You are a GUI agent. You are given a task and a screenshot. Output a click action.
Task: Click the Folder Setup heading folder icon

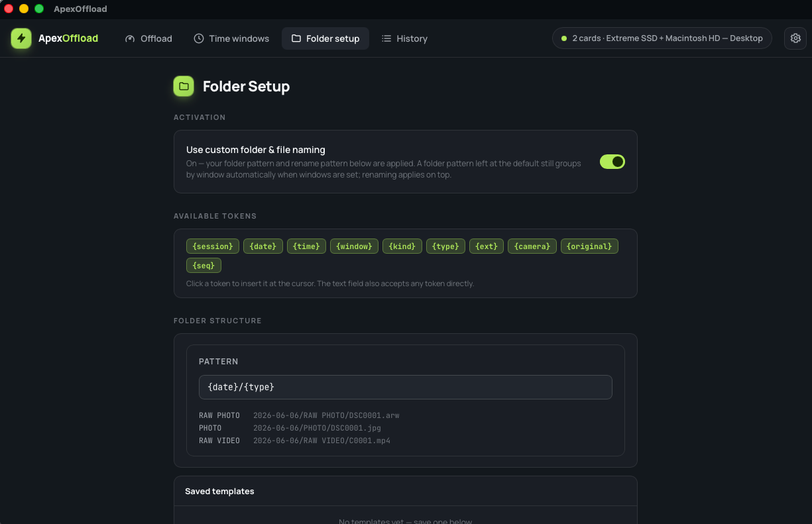pos(184,86)
